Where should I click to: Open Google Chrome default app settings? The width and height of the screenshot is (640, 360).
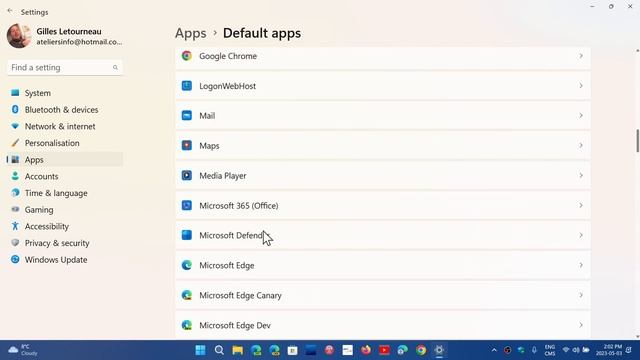[383, 56]
